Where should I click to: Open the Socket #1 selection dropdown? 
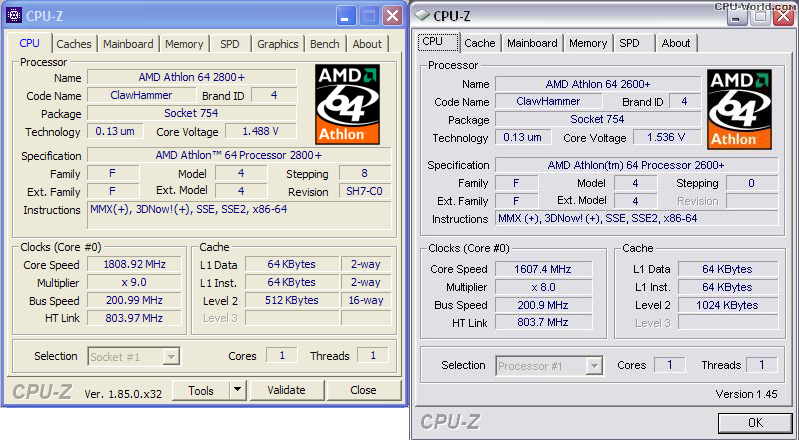(x=134, y=356)
